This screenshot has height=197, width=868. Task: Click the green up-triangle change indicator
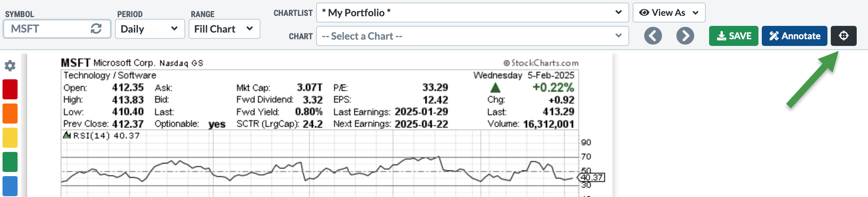pyautogui.click(x=495, y=88)
